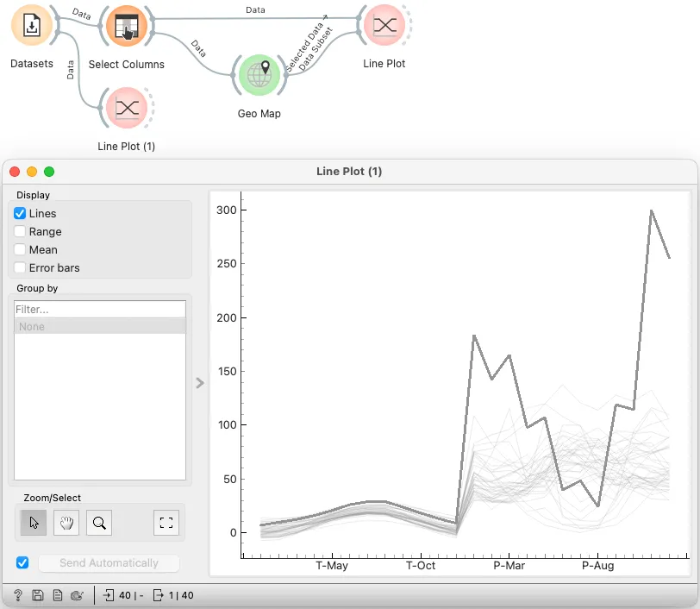Image resolution: width=700 pixels, height=609 pixels.
Task: Activate the pan hand tool
Action: 66,523
